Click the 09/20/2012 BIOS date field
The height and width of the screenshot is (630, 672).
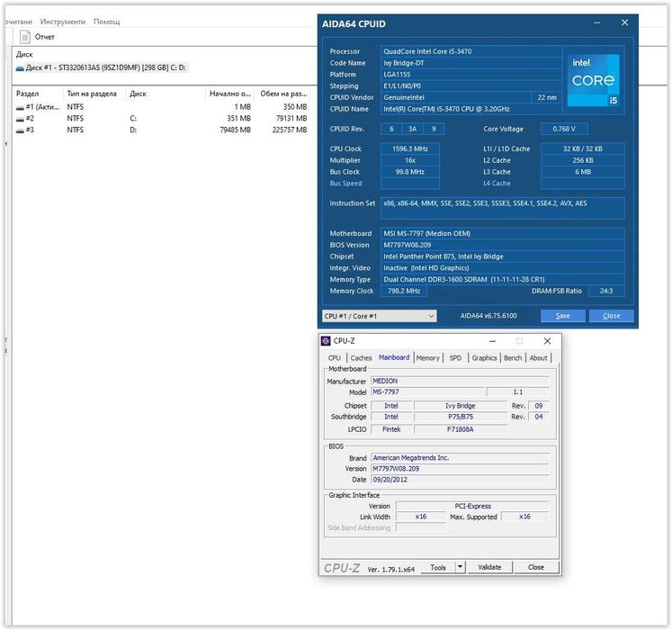click(460, 480)
